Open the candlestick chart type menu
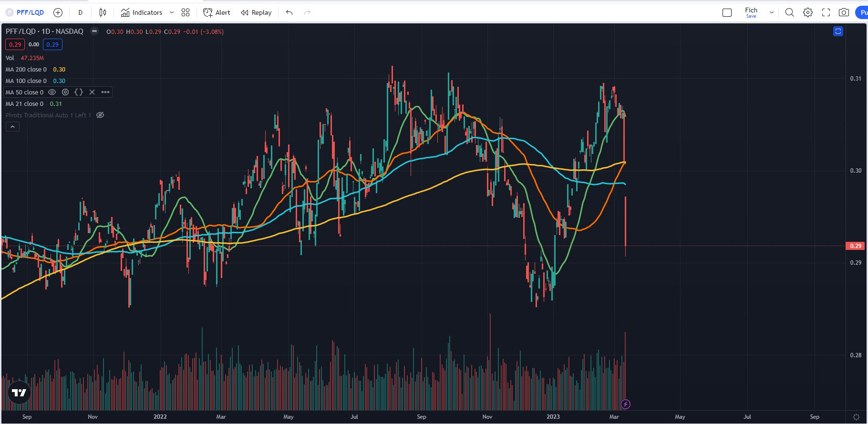 coord(103,12)
